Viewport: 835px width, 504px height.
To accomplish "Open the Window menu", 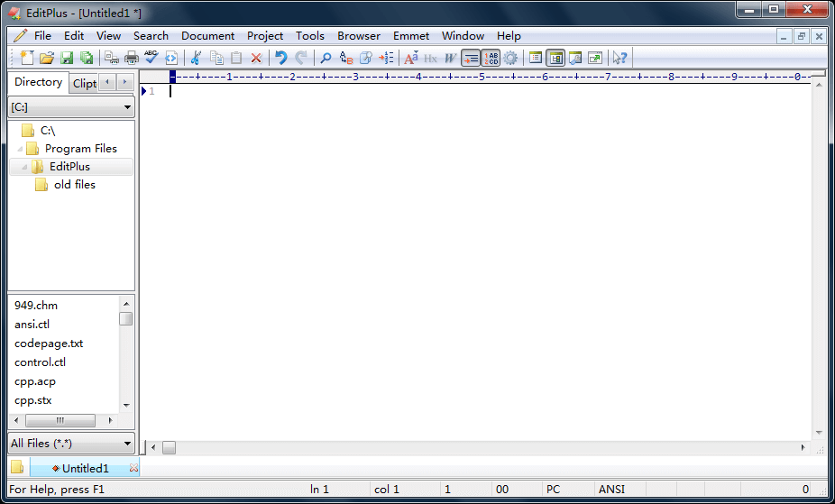I will 463,36.
